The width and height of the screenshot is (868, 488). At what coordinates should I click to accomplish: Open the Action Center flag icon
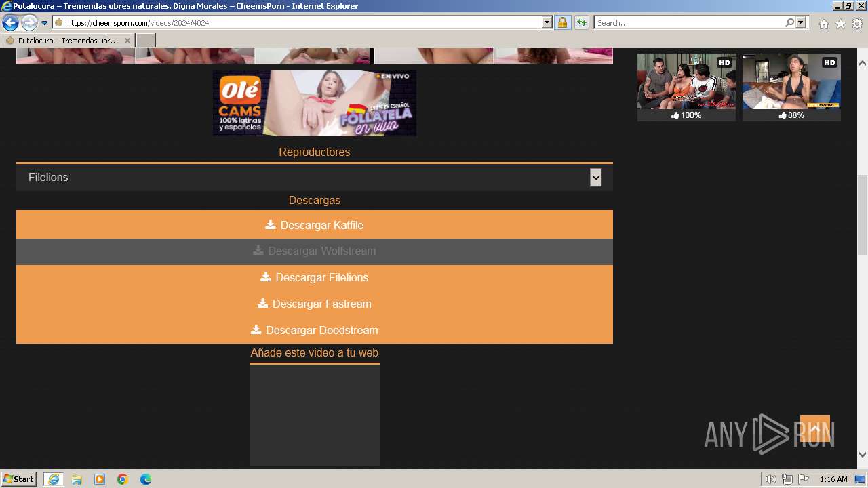804,479
